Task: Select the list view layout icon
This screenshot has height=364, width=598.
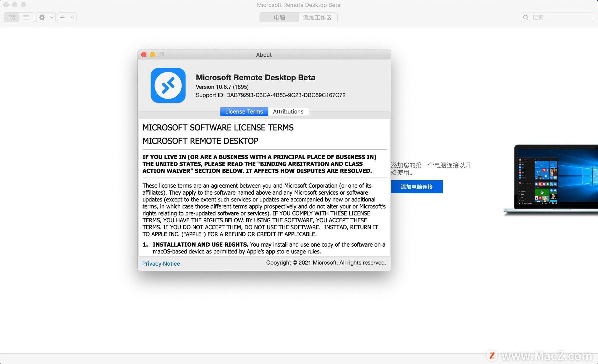Action: click(26, 17)
